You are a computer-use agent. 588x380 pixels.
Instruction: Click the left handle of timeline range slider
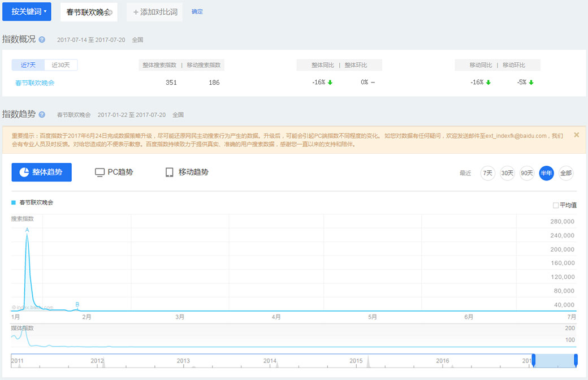(534, 360)
